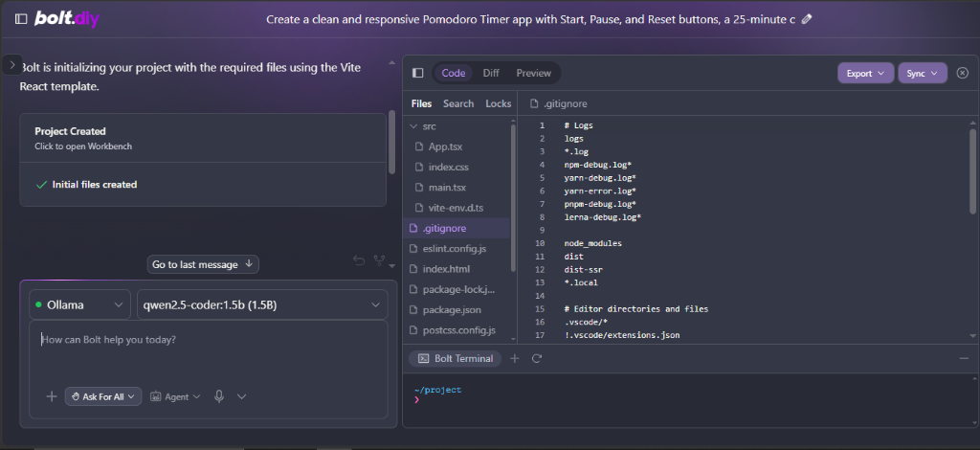Open the qwen2.5-coder model dropdown
This screenshot has height=450, width=980.
tap(262, 305)
